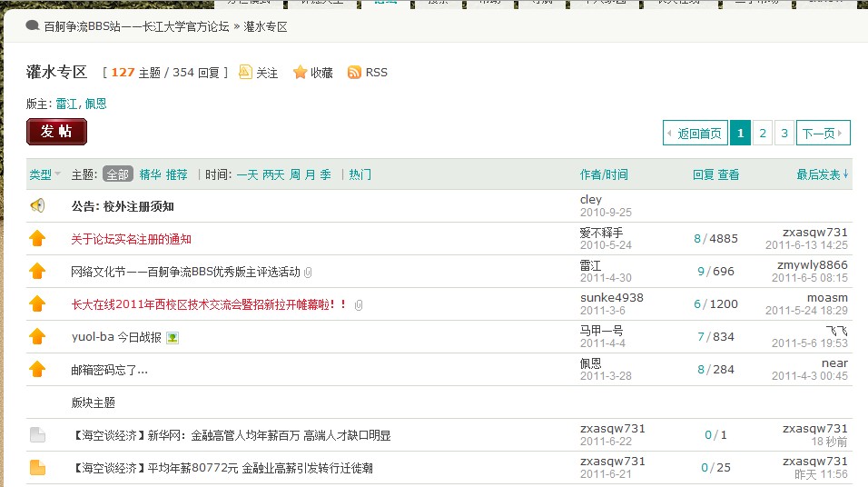The height and width of the screenshot is (487, 868).
Task: Click the speech bubble icon in breadcrumb
Action: click(33, 25)
